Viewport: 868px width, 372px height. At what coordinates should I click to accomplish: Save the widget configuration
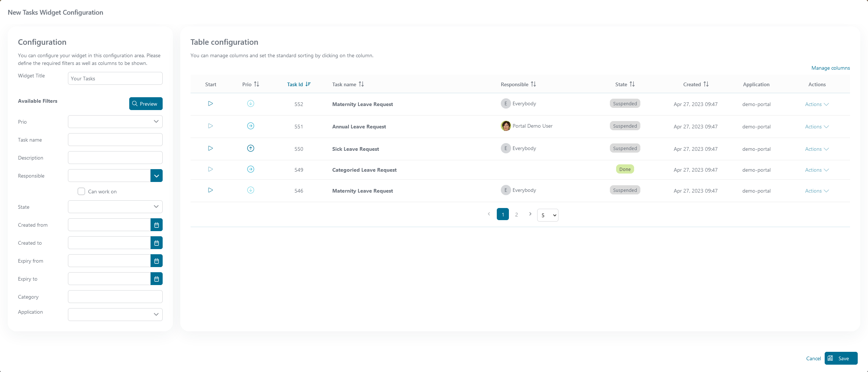pos(841,358)
